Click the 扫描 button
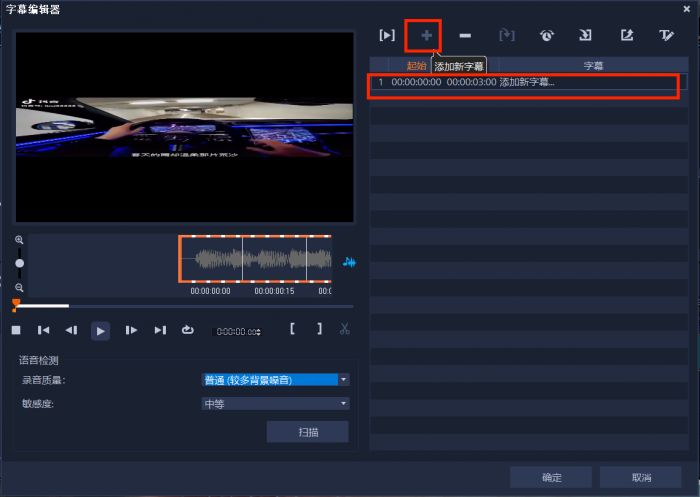Viewport: 700px width, 497px height. tap(308, 432)
